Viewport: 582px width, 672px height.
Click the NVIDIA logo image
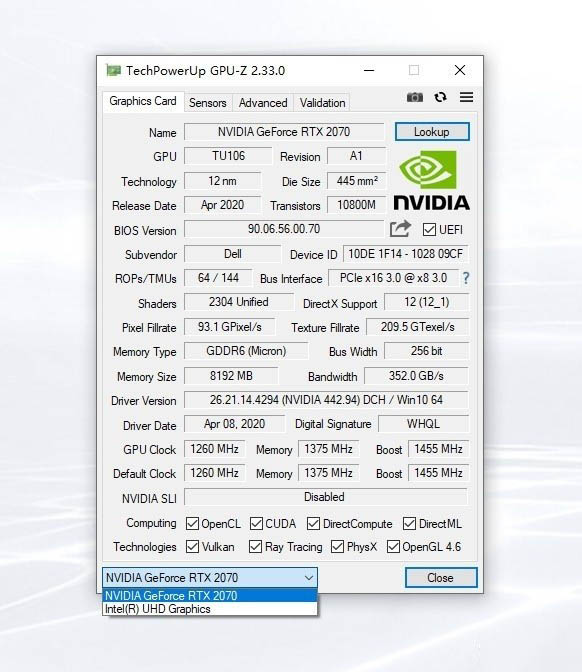click(431, 180)
